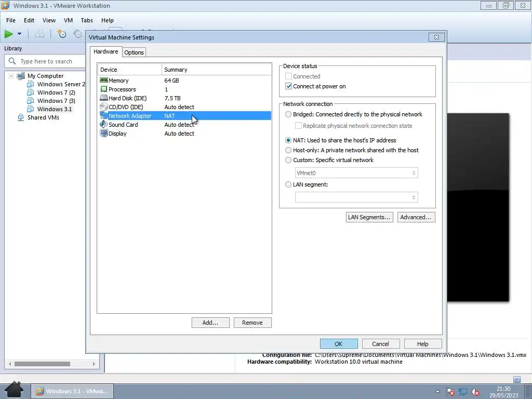Screen dimensions: 532x399
Task: Click the '64 GB' memory summary
Action: [171, 81]
